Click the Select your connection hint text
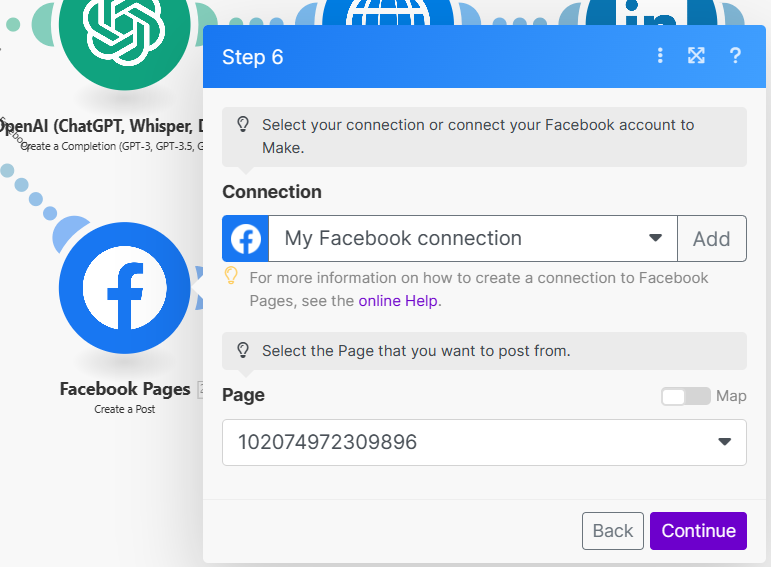771x567 pixels. pos(478,136)
